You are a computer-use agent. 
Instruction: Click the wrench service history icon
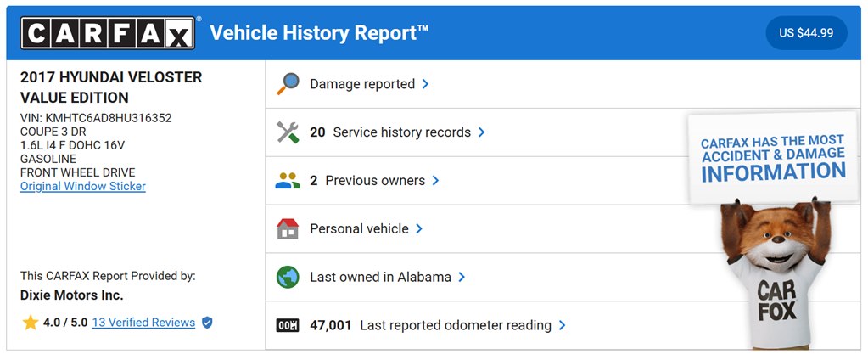(288, 132)
